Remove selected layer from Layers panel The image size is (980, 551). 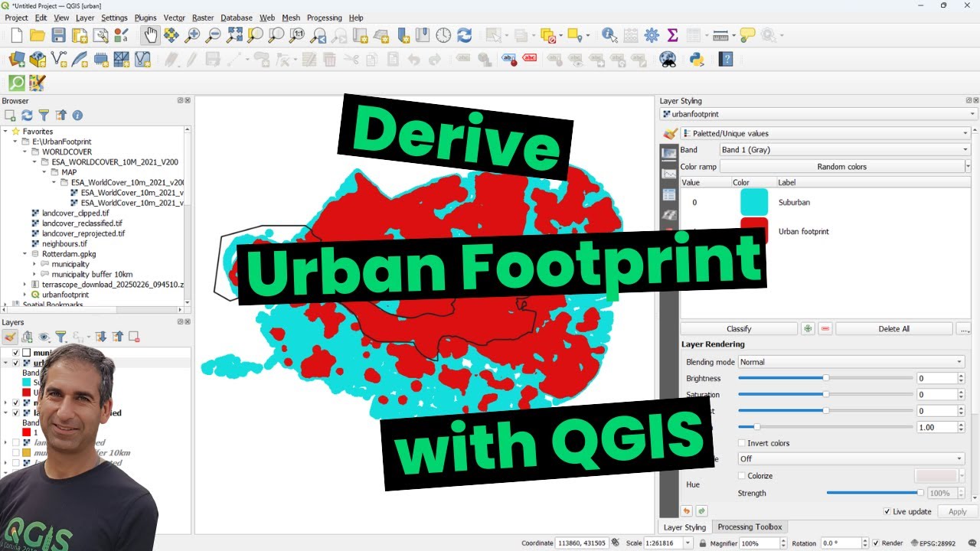coord(134,337)
